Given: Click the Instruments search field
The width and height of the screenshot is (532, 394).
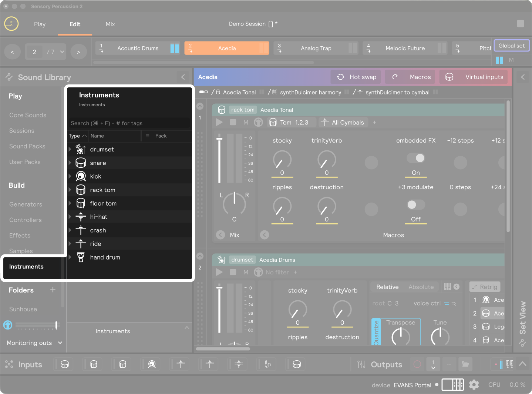Looking at the screenshot, I should (129, 123).
